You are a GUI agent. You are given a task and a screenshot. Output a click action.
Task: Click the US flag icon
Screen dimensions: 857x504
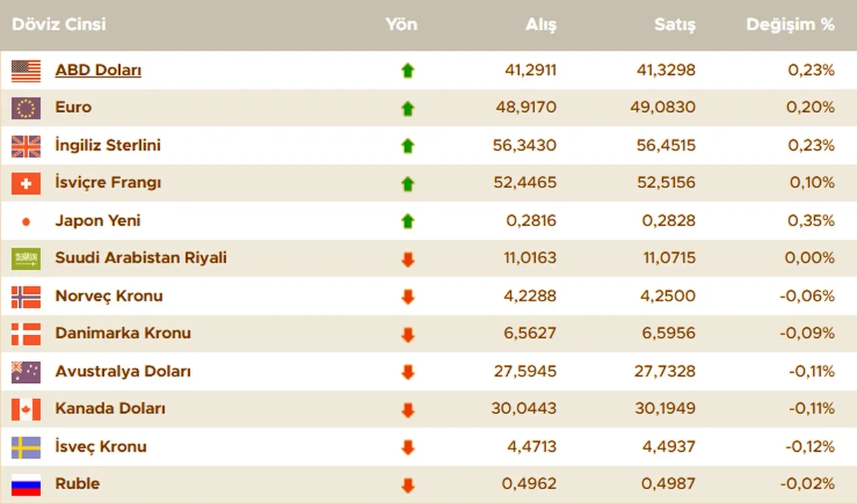(x=25, y=70)
